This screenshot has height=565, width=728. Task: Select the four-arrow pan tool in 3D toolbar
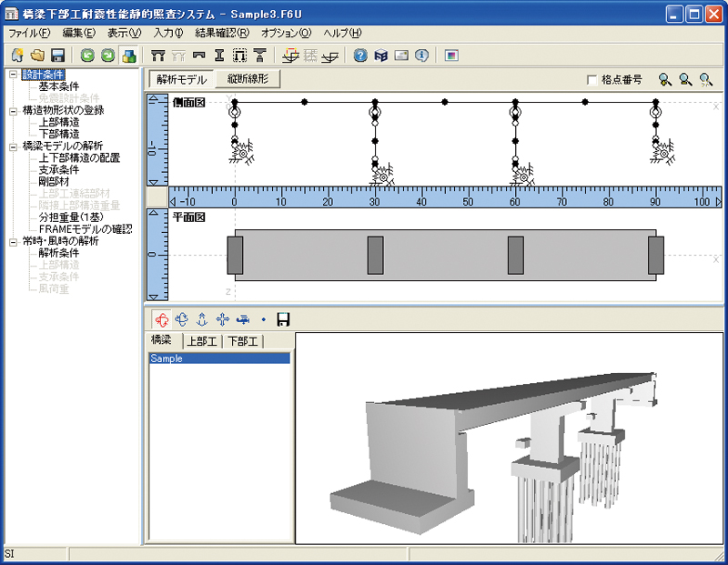[222, 319]
